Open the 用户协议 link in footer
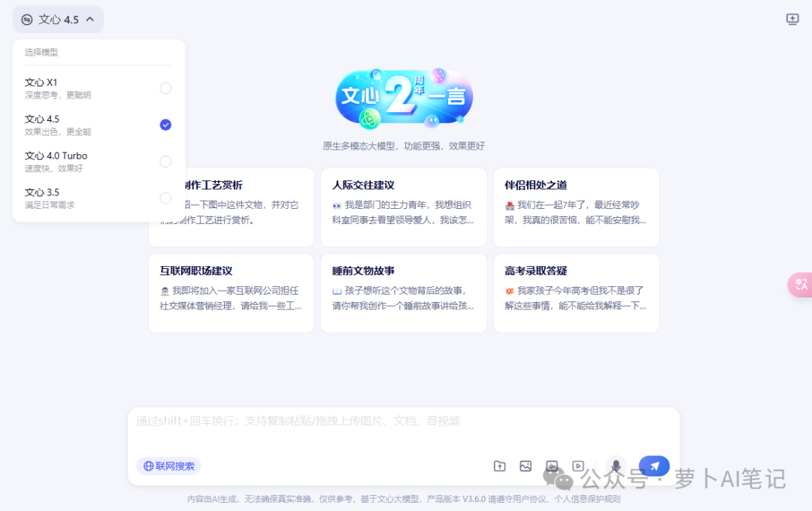Viewport: 812px width, 511px height. (532, 499)
